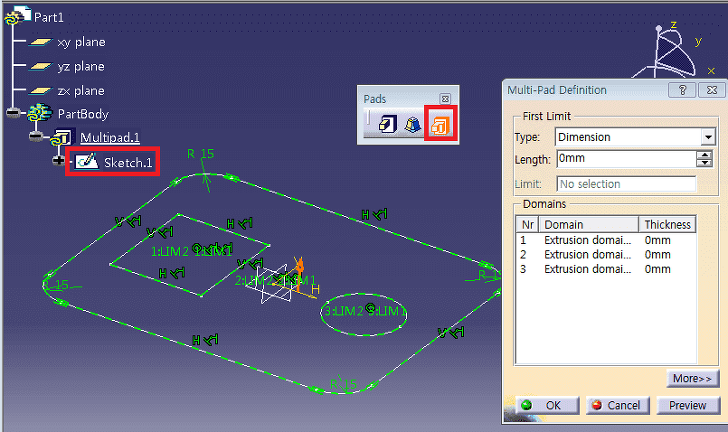Select Extrusion domain row 3
This screenshot has width=728, height=432.
(606, 269)
